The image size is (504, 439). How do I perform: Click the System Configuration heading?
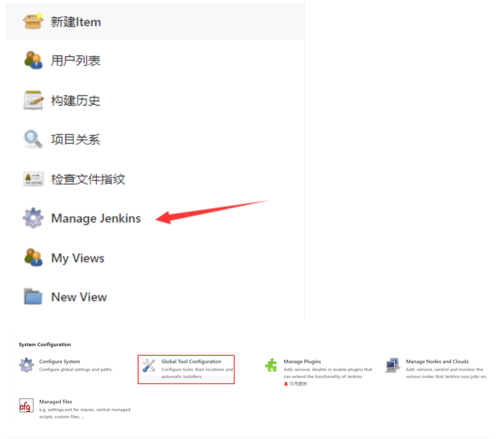coord(45,345)
